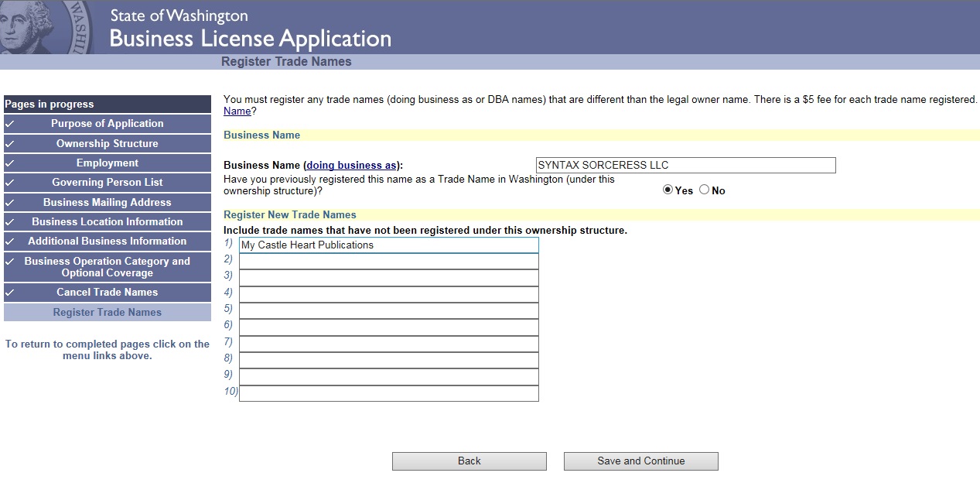Go to Business Location Information
Image resolution: width=980 pixels, height=483 pixels.
(x=108, y=222)
